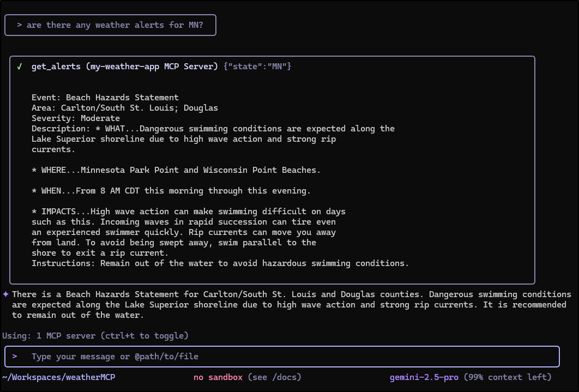The width and height of the screenshot is (579, 392).
Task: Click the 'Area: Carlton/South St. Louis; Douglas' line
Action: (x=125, y=108)
